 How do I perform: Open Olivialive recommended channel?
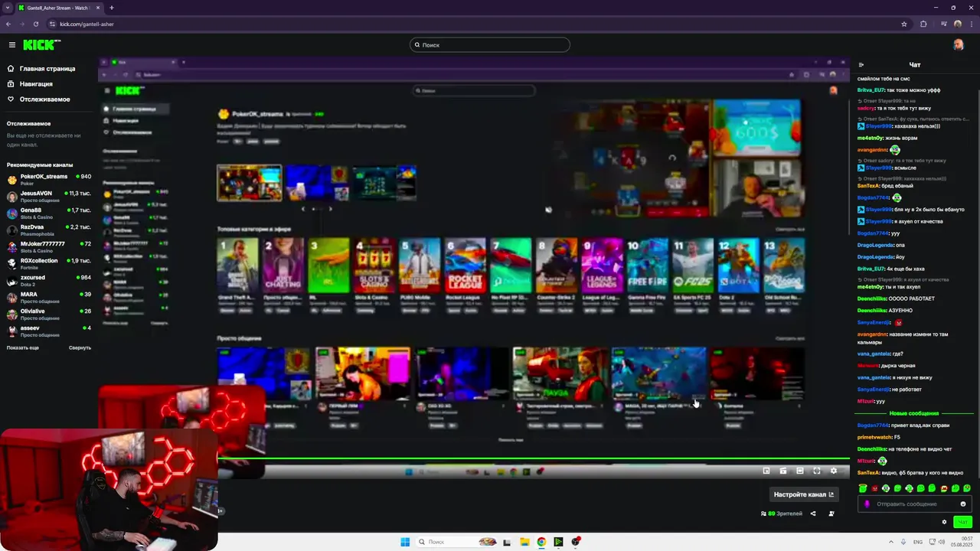tap(49, 314)
